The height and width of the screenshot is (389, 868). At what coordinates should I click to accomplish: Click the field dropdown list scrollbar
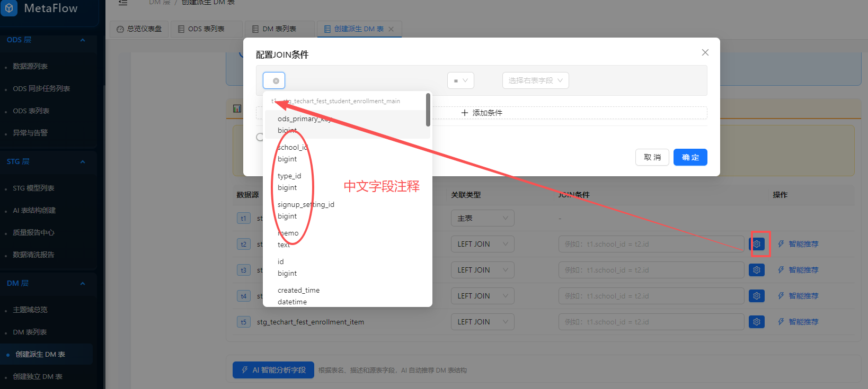(428, 111)
